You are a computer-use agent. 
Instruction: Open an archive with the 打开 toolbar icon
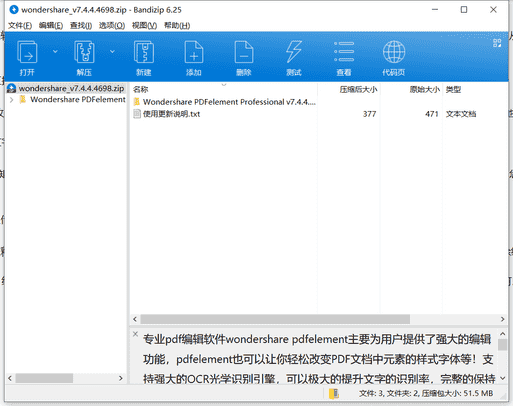[x=27, y=57]
